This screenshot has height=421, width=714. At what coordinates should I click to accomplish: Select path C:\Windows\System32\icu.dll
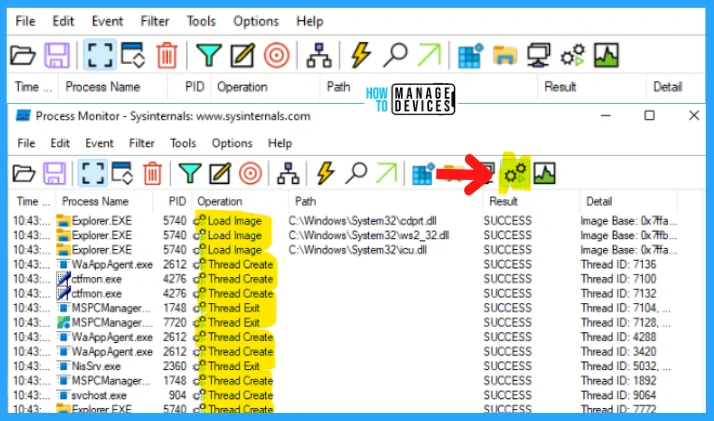357,250
